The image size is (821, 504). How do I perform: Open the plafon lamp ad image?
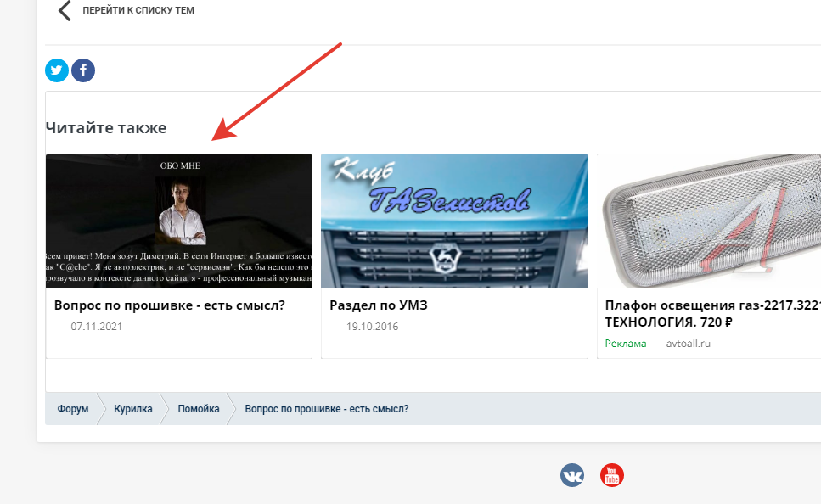709,221
